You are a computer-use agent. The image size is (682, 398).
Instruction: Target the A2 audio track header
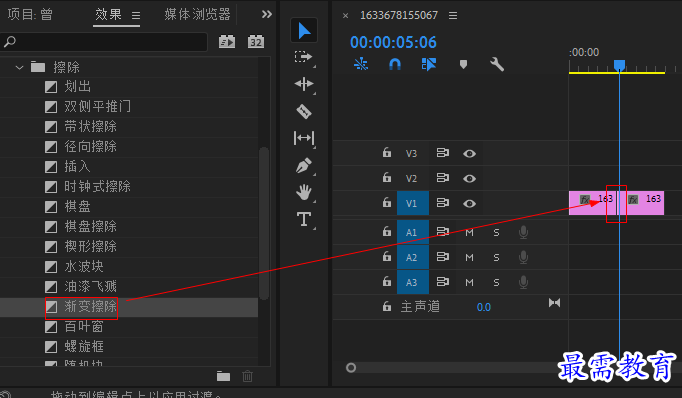[413, 258]
